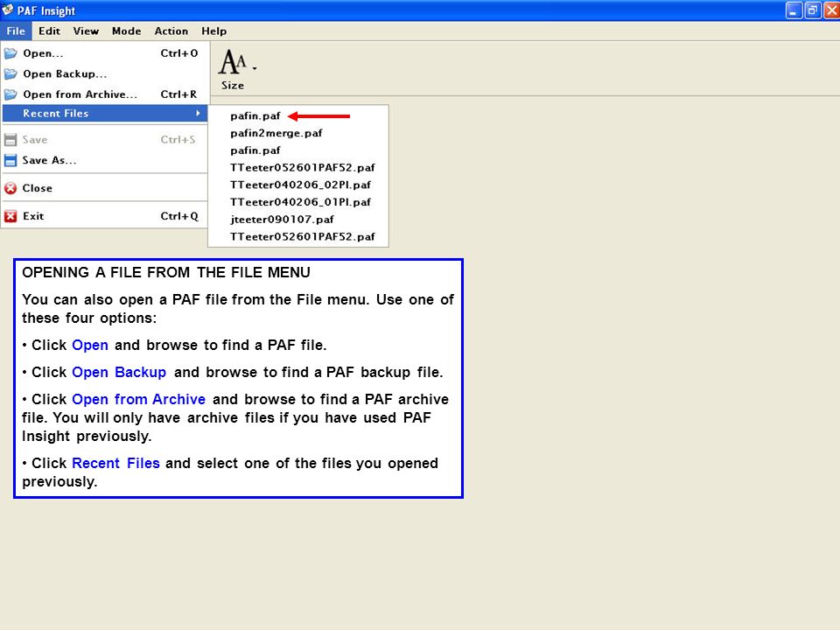
Task: Open the Mode menu
Action: click(126, 31)
